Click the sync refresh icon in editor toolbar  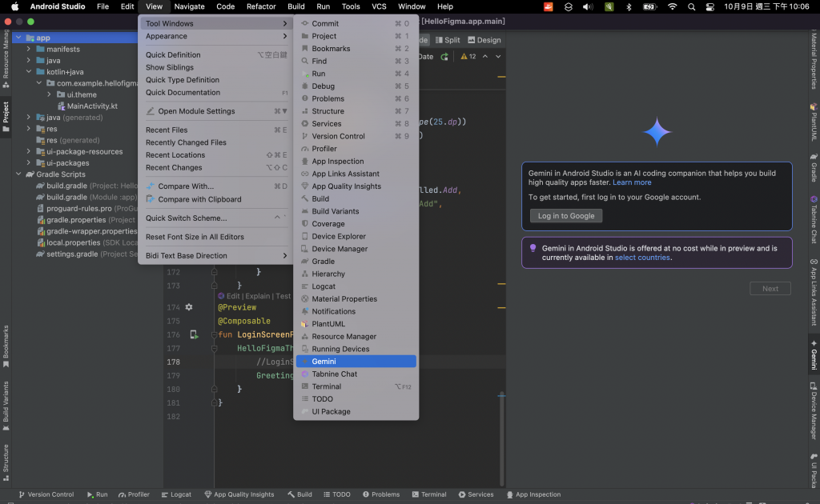point(444,57)
